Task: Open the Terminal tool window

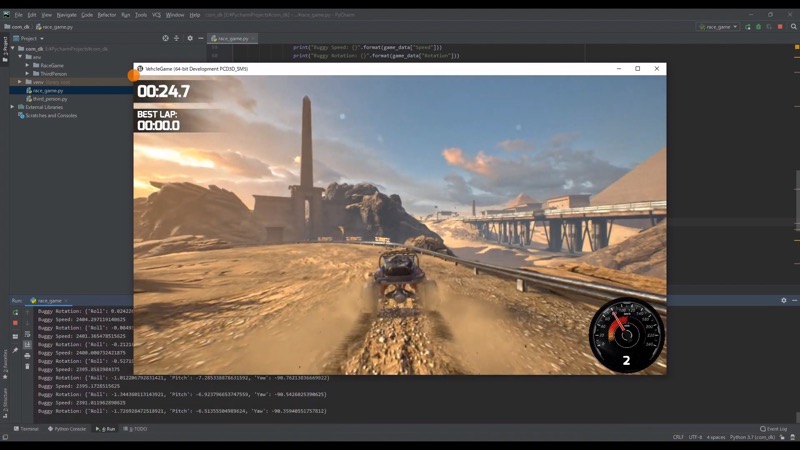Action: (26, 429)
